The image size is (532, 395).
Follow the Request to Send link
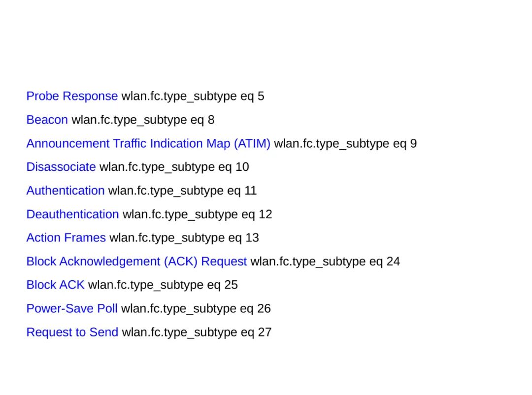[72, 332]
